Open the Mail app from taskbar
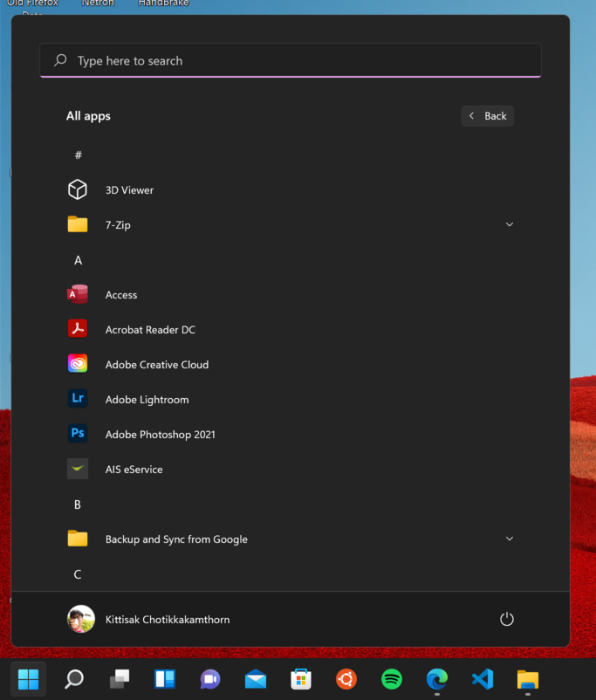 click(256, 679)
